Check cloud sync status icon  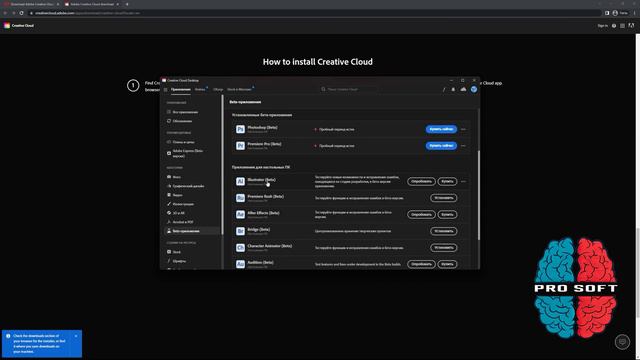(463, 89)
